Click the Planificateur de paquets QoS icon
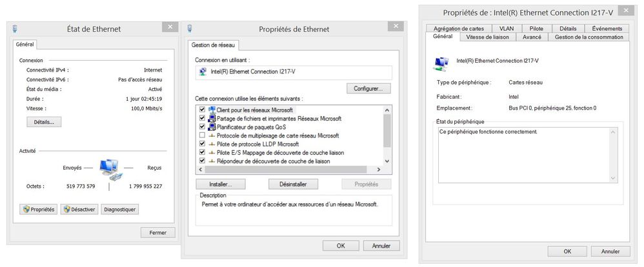This screenshot has height=267, width=644. click(211, 127)
